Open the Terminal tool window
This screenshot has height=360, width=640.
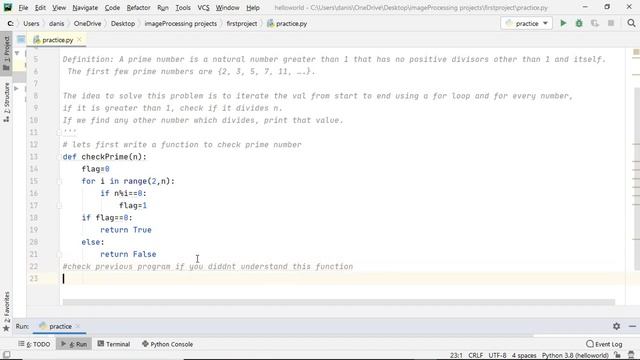(114, 344)
